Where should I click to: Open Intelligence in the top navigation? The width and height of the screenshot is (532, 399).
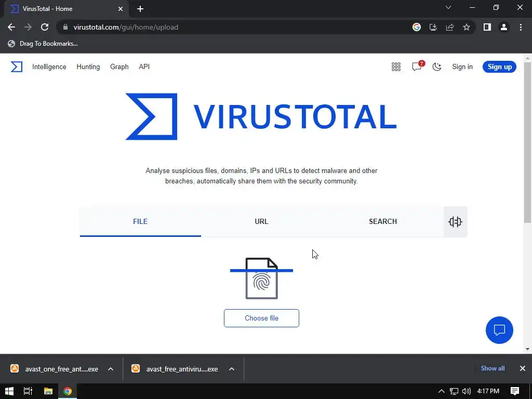[49, 67]
